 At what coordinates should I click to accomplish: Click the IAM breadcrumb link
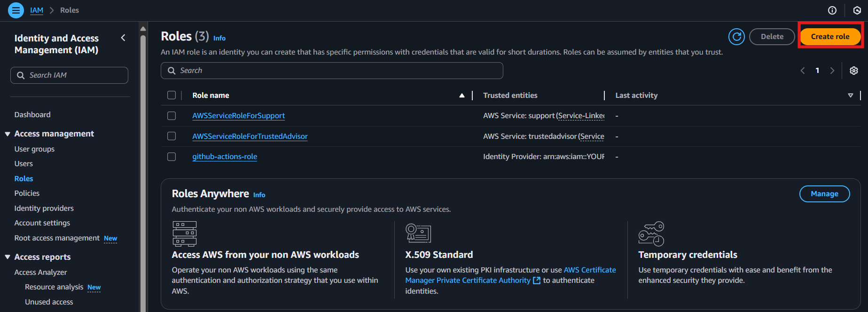click(37, 10)
